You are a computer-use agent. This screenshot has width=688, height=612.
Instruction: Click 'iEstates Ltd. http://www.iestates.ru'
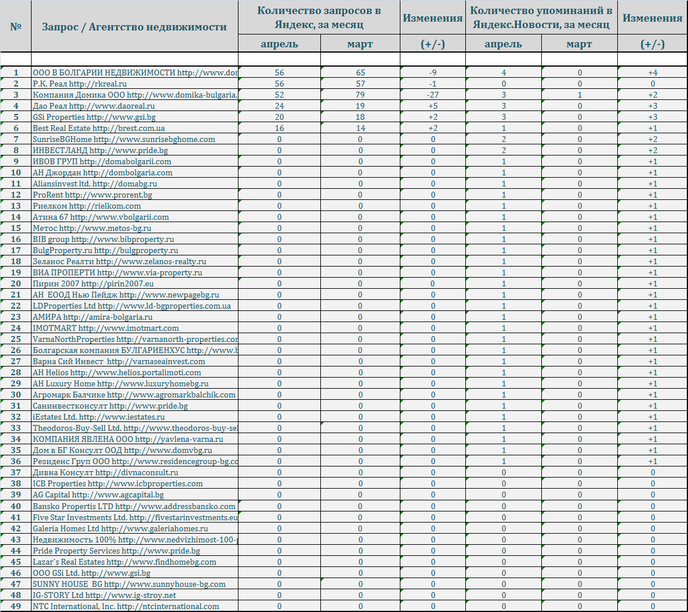[x=135, y=417]
